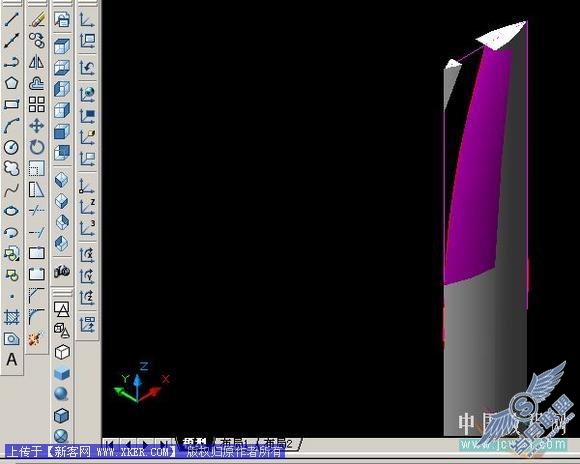The height and width of the screenshot is (464, 580).
Task: Select the Array tool
Action: (x=37, y=104)
